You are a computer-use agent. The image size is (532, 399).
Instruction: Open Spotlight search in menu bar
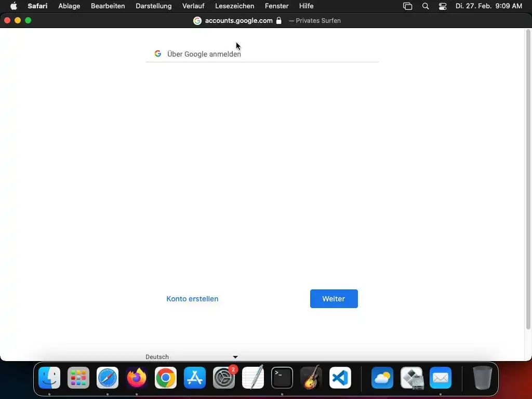point(425,6)
